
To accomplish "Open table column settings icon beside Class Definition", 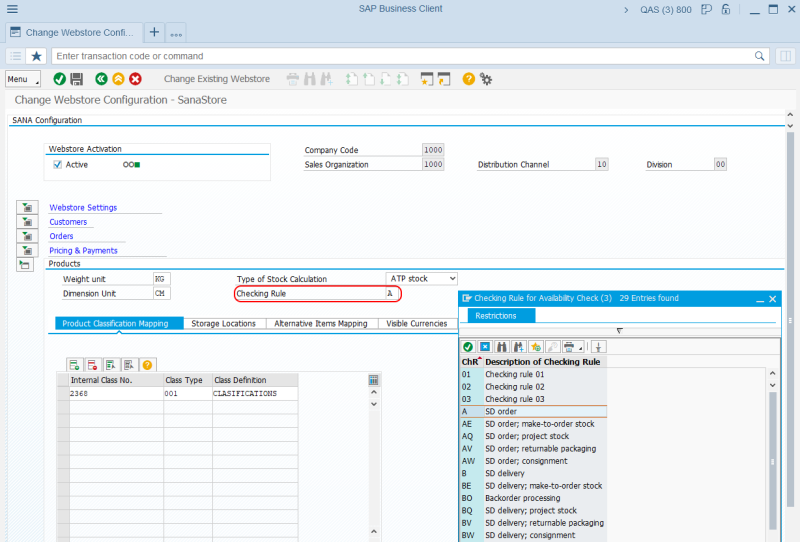I will click(373, 380).
